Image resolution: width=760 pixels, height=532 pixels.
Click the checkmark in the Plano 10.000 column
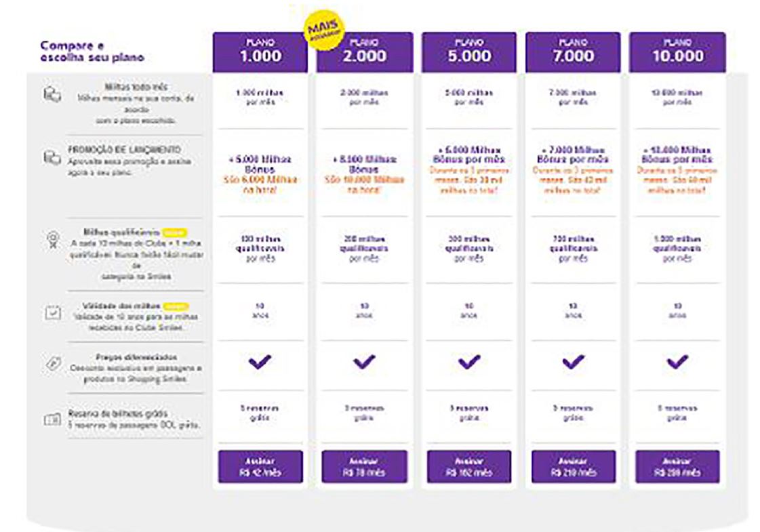click(677, 363)
